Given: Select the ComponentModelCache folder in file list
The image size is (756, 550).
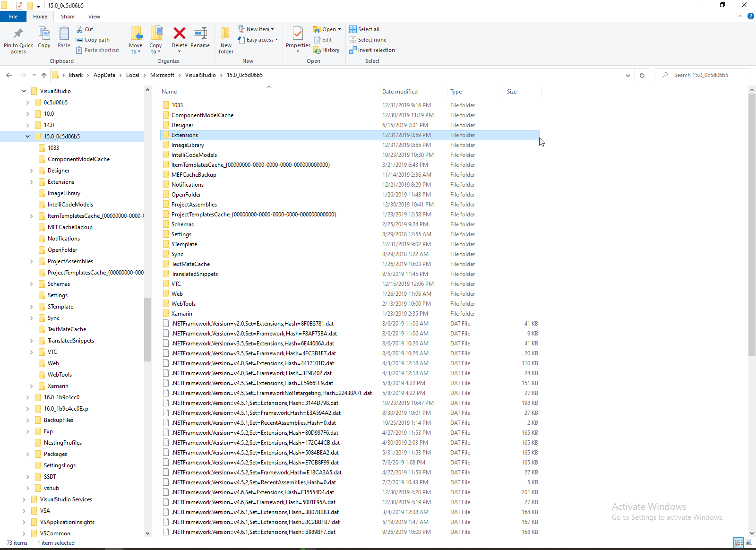Looking at the screenshot, I should pos(350,115).
